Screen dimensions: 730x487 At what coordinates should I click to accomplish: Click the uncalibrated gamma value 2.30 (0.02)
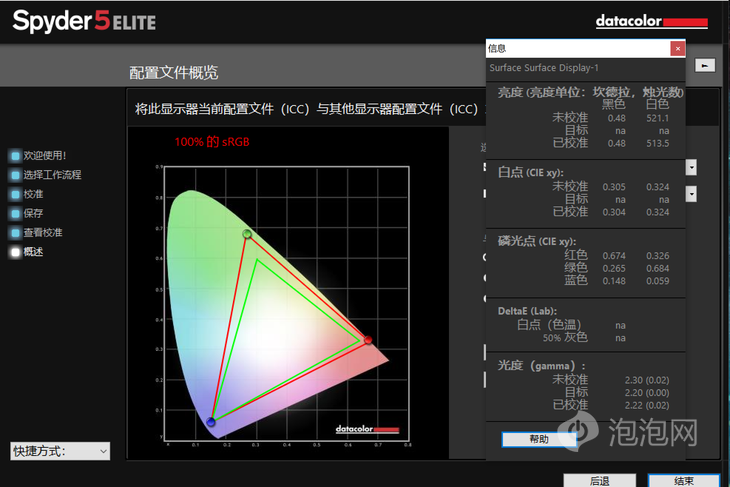click(647, 380)
